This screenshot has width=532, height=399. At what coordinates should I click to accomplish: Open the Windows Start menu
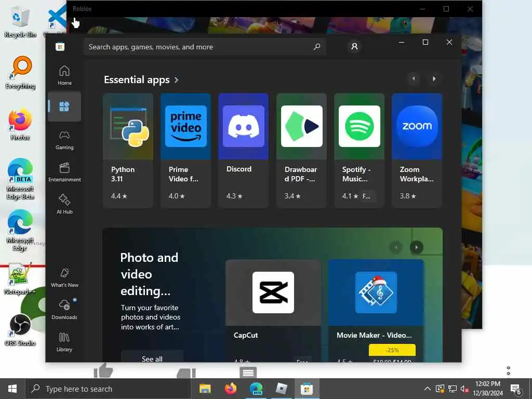tap(12, 389)
